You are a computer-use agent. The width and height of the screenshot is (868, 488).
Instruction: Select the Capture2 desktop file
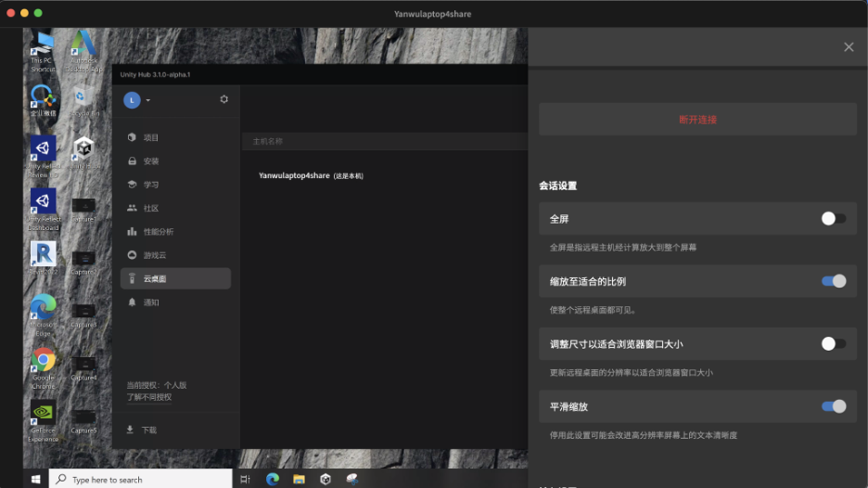point(83,263)
